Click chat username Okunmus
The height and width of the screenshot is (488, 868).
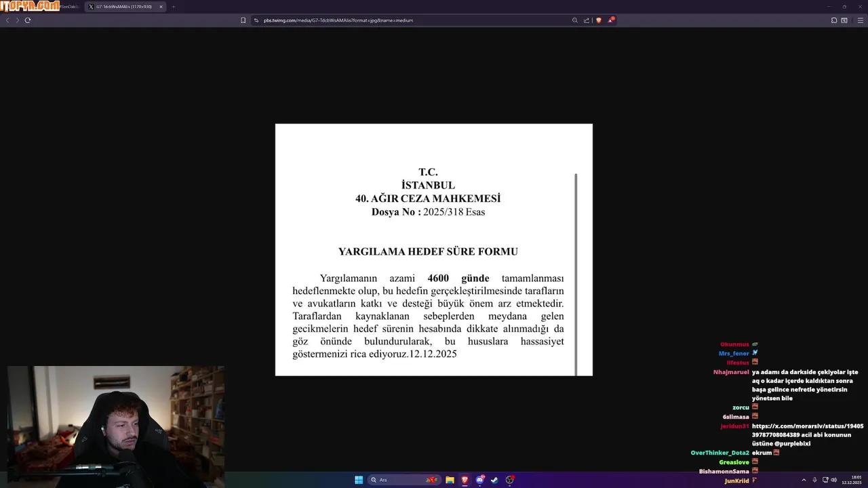click(734, 344)
